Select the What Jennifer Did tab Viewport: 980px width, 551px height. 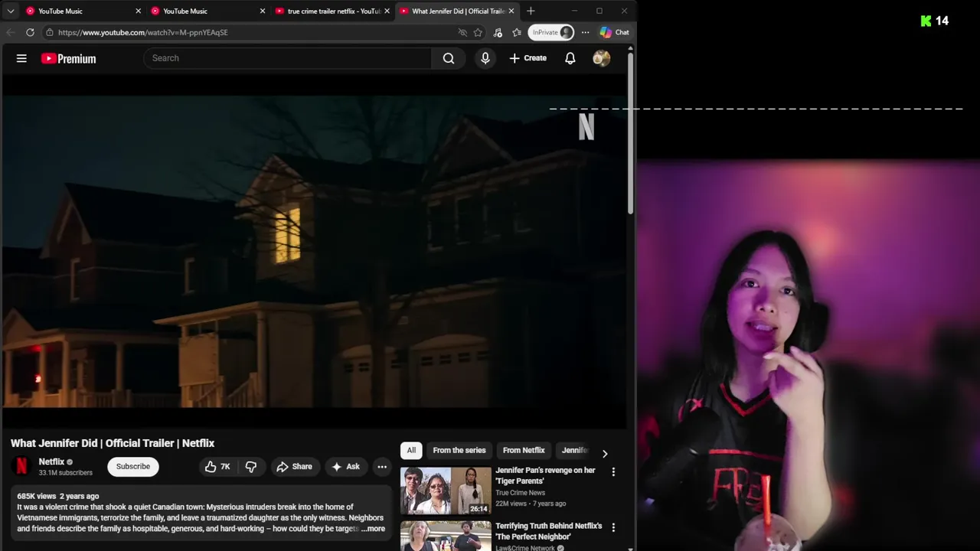[457, 11]
